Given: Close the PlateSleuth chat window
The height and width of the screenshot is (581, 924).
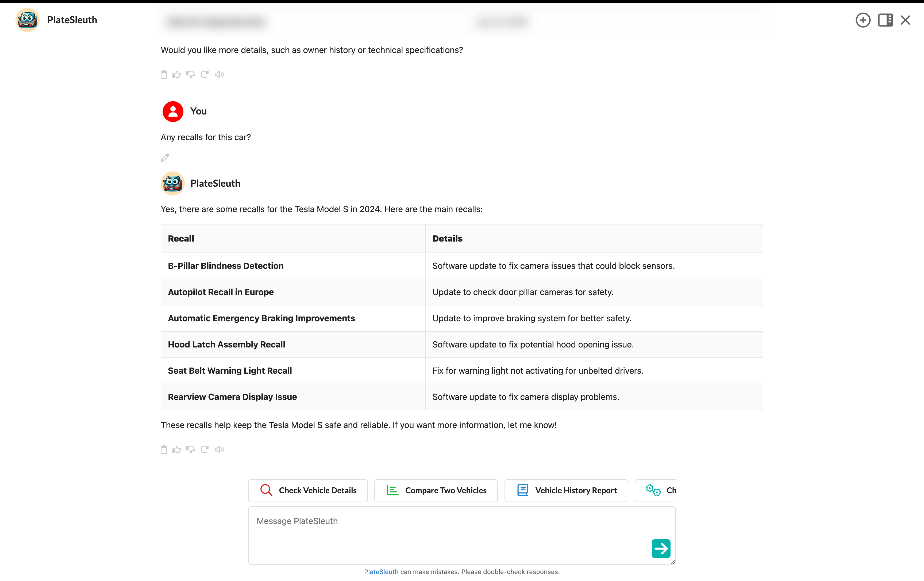Looking at the screenshot, I should [x=905, y=20].
